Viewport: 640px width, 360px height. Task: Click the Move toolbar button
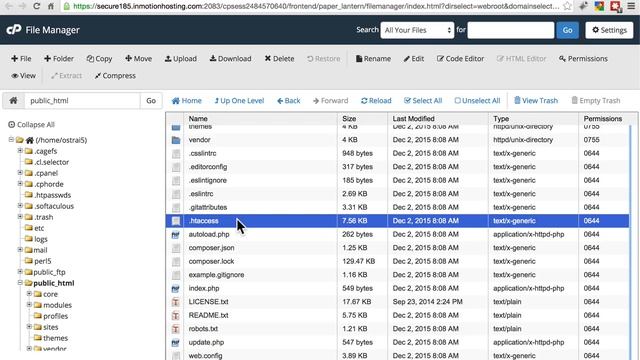138,59
